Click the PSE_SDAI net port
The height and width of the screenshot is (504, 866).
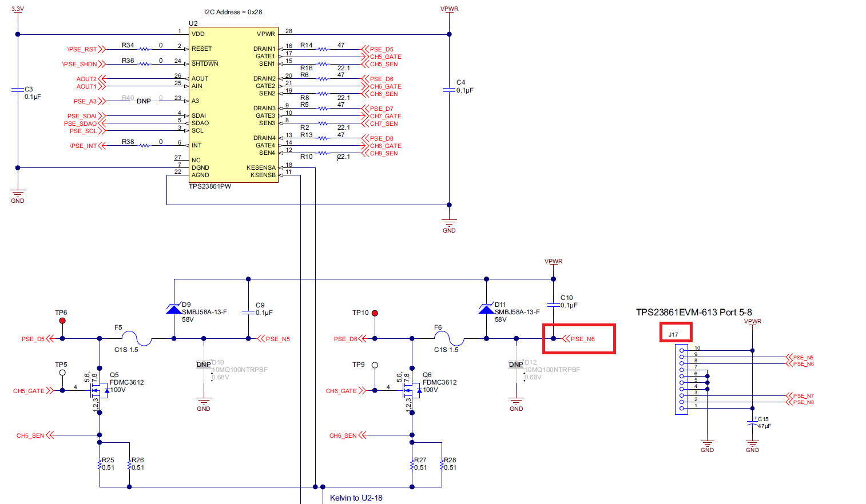(x=86, y=116)
